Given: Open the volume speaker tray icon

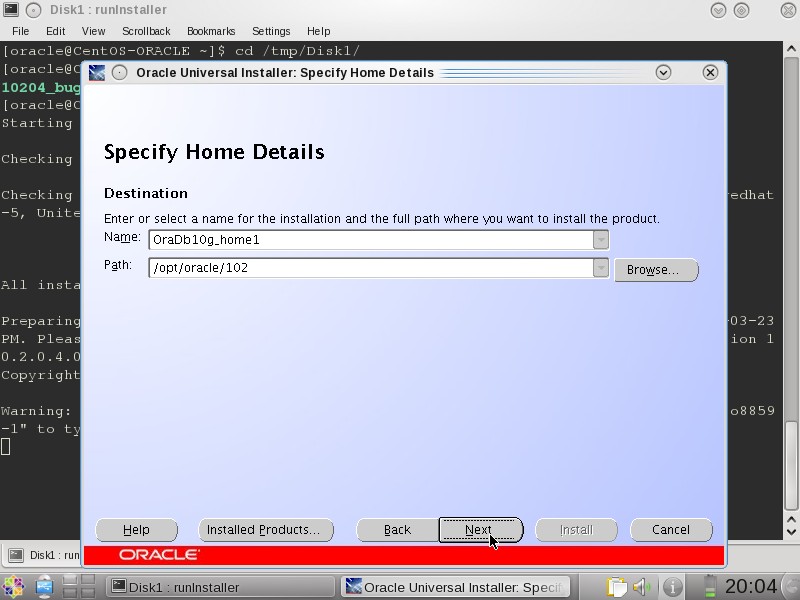Looking at the screenshot, I should 643,587.
